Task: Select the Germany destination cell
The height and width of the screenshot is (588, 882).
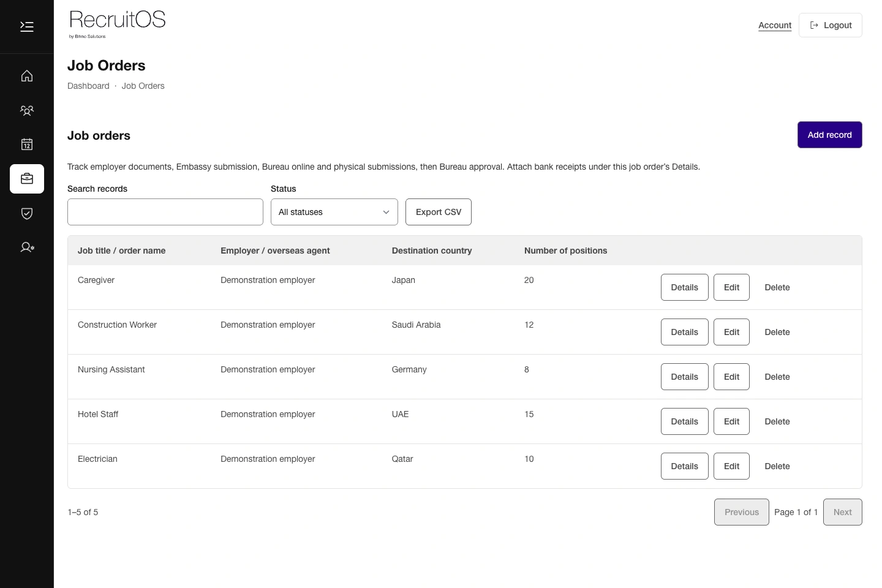Action: tap(409, 369)
